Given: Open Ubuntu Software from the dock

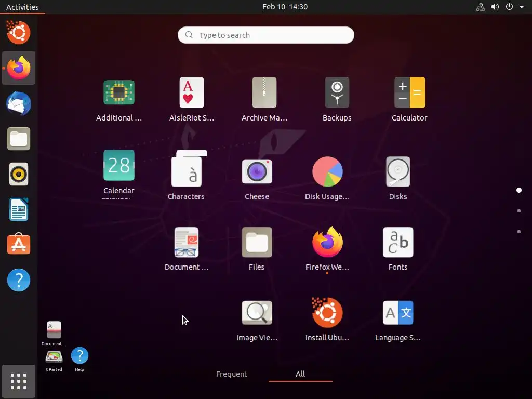Looking at the screenshot, I should point(19,244).
